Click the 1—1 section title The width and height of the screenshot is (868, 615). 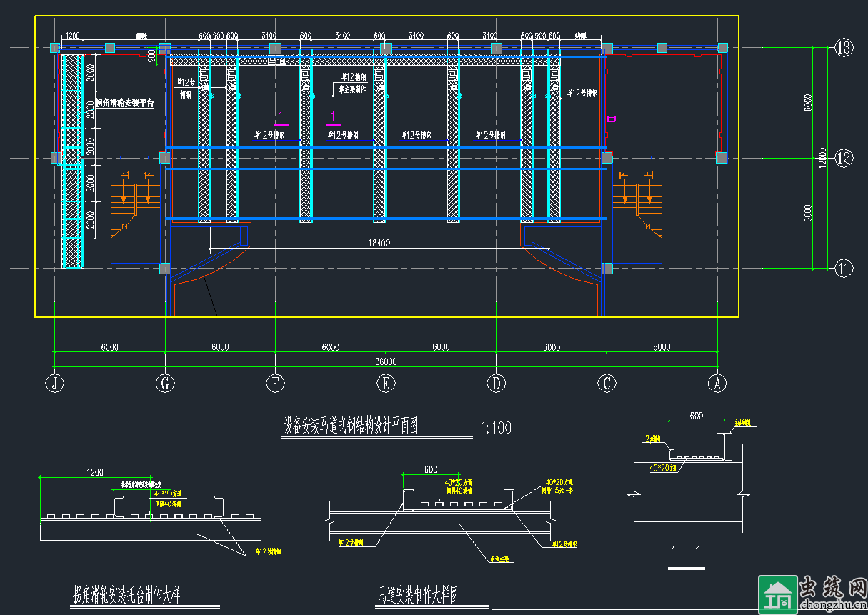pyautogui.click(x=687, y=554)
